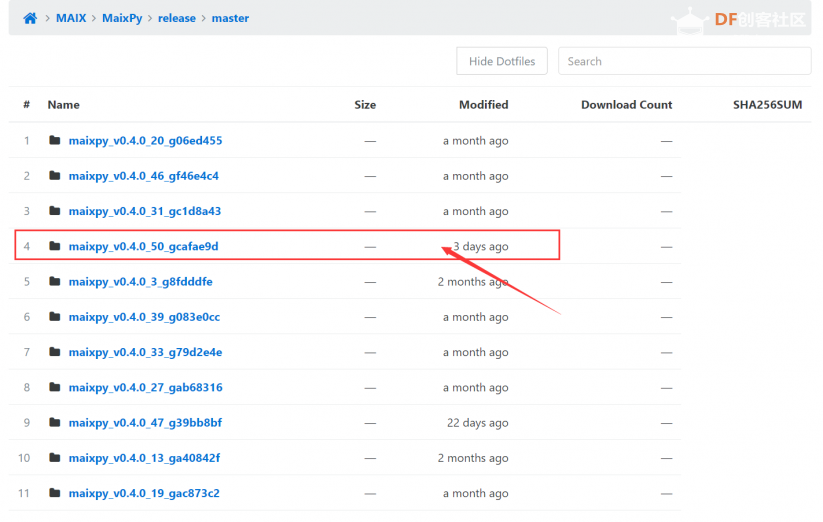
Task: Click folder icon of maixpy_v0.4.0_46_gf46e4c4
Action: [x=55, y=175]
